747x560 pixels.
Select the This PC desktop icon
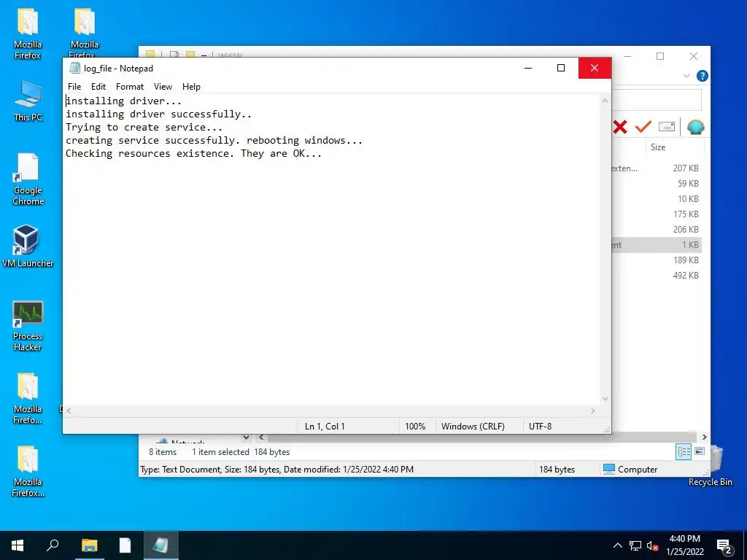pyautogui.click(x=28, y=101)
